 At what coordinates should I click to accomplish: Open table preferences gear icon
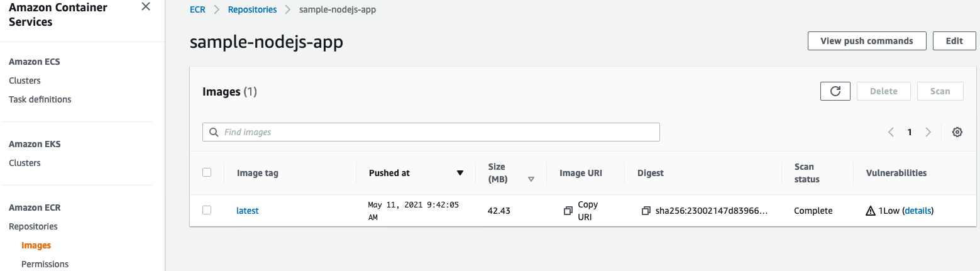(x=957, y=132)
